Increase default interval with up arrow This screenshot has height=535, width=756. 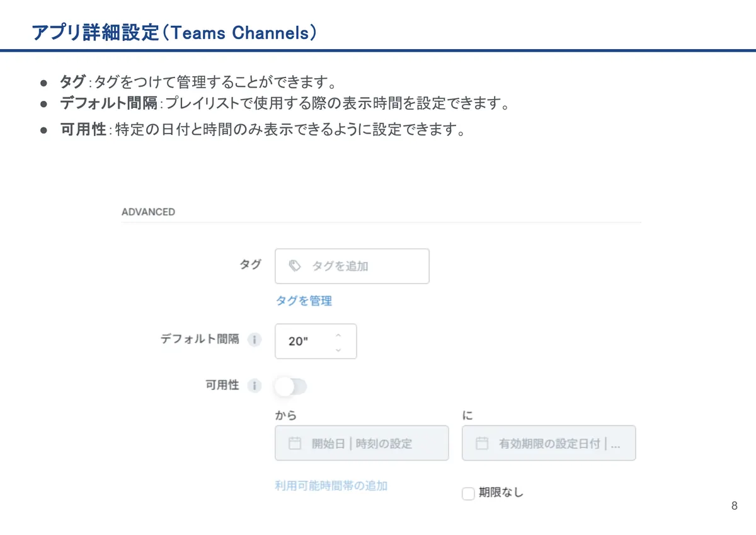(x=338, y=335)
